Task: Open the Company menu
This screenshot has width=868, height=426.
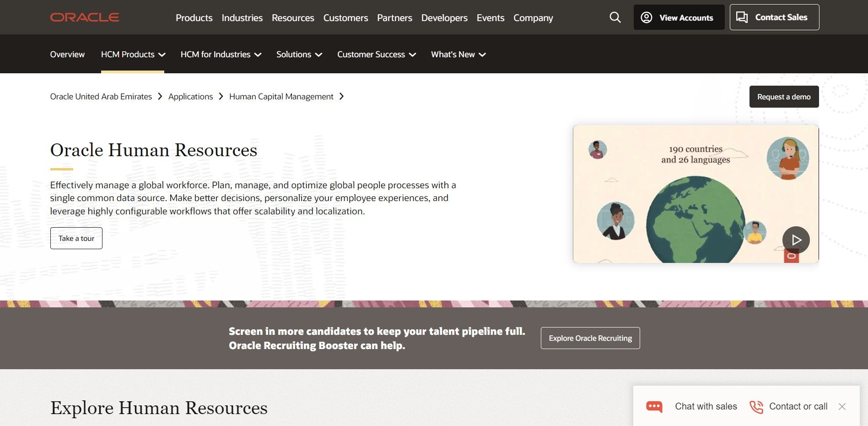Action: (533, 18)
